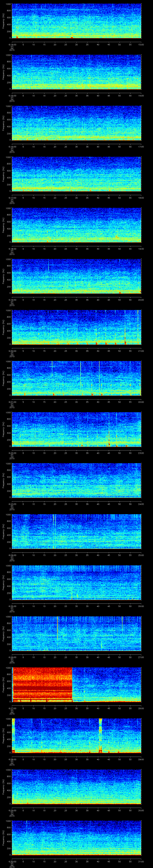The width and height of the screenshot is (153, 868).
Task: Click the spectrogram panel beginning at 6:14:00
Action: tap(76, 21)
